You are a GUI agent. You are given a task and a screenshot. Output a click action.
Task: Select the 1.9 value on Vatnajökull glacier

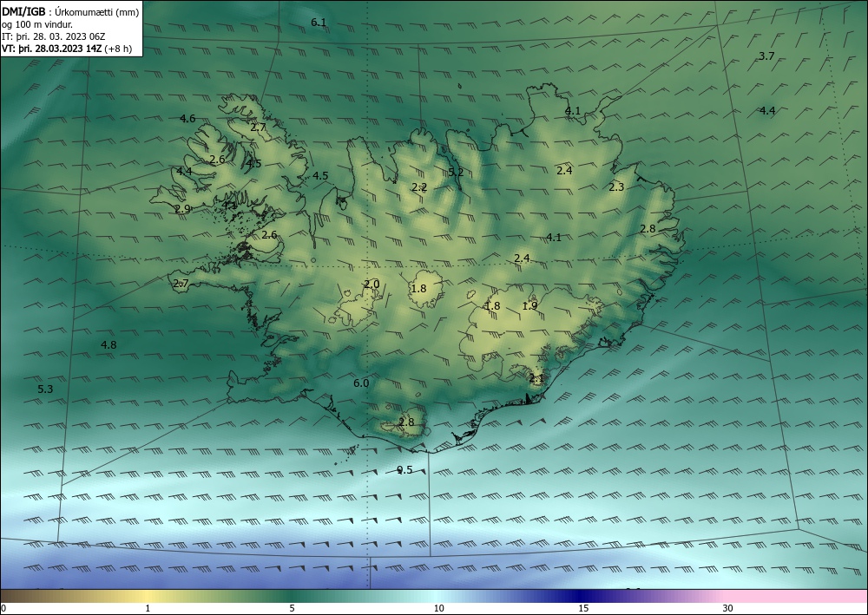pos(529,306)
